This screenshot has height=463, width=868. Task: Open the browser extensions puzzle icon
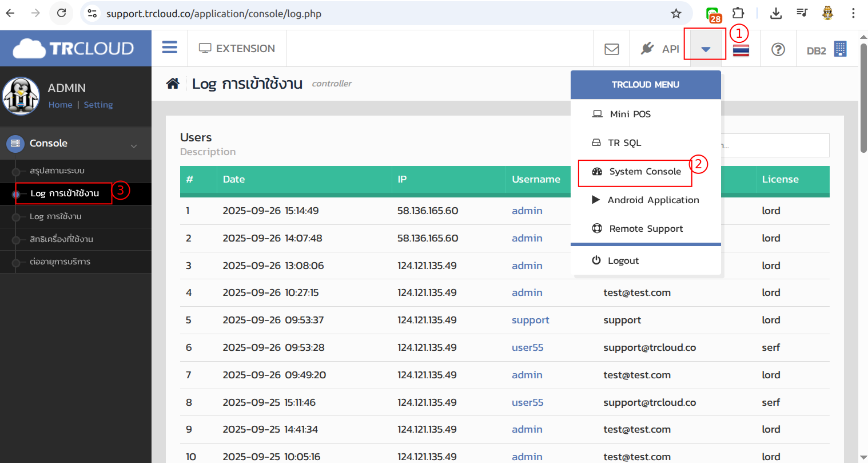click(x=738, y=13)
